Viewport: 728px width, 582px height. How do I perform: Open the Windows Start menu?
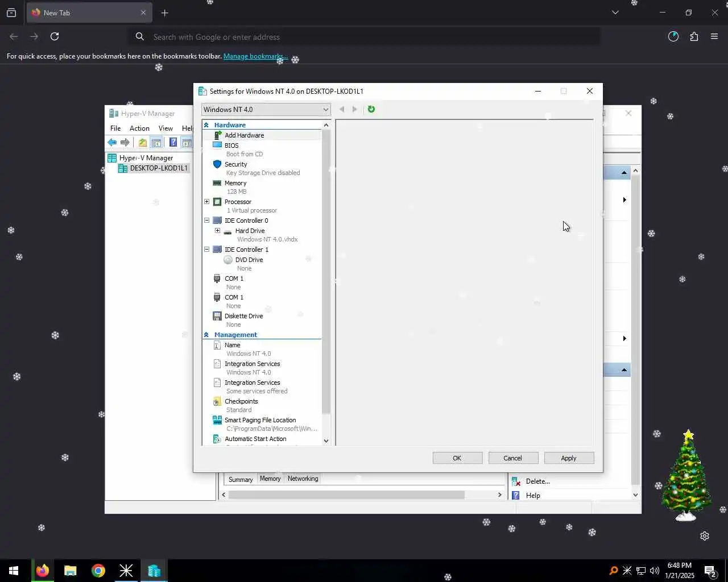point(14,571)
